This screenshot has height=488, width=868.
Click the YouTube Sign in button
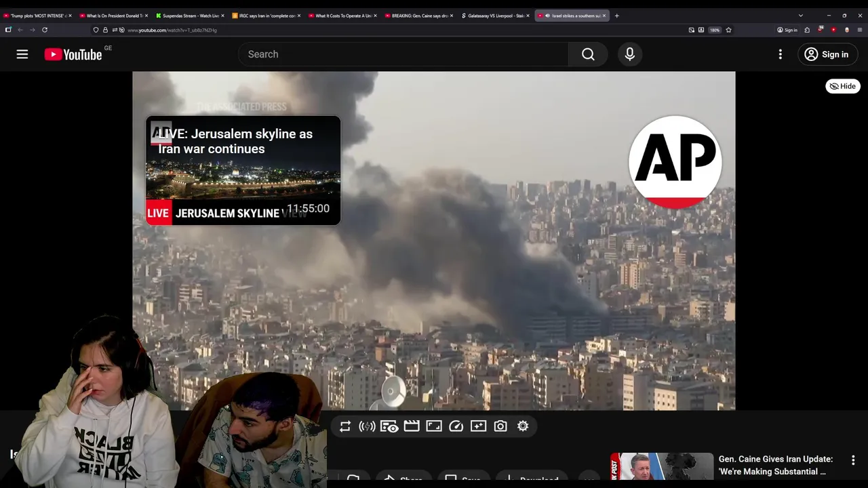(828, 54)
